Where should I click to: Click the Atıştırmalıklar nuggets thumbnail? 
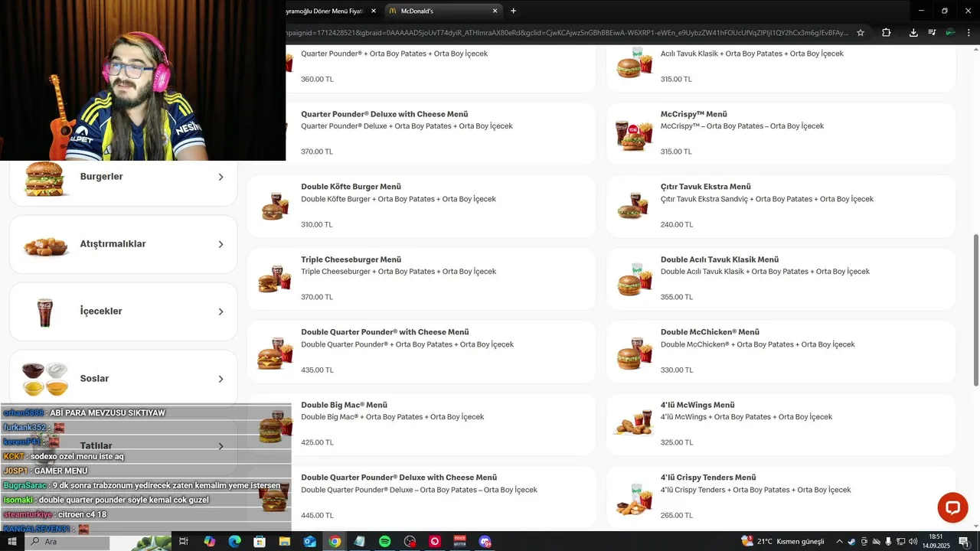(46, 246)
